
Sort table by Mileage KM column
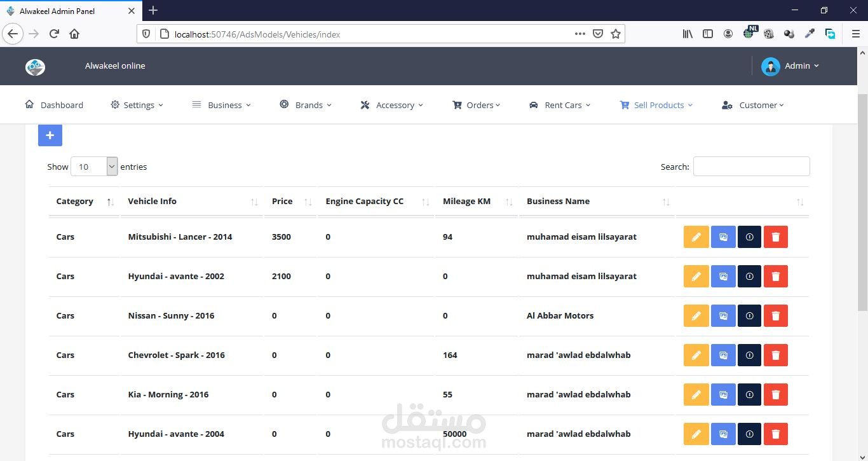tap(477, 202)
